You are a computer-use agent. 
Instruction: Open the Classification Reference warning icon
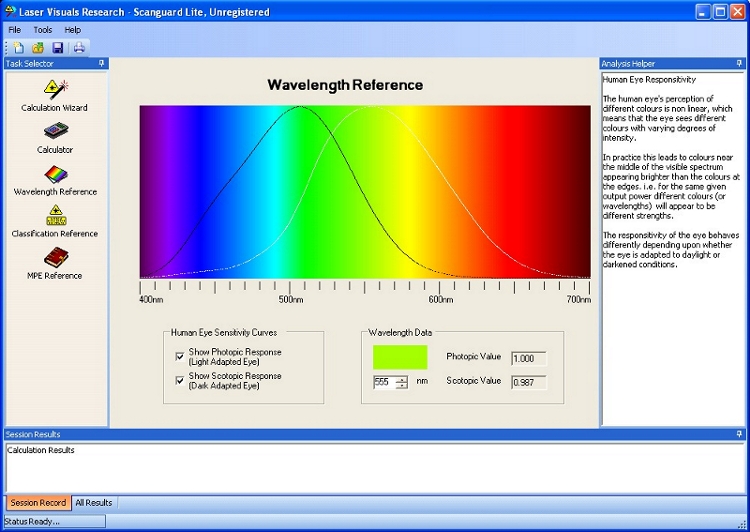(x=56, y=215)
